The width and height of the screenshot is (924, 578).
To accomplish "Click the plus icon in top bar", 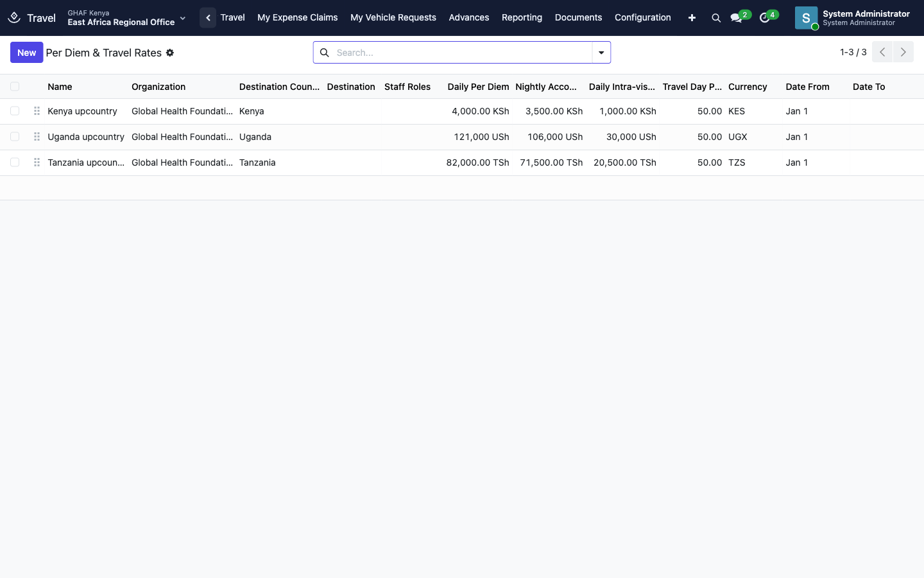I will [x=692, y=18].
